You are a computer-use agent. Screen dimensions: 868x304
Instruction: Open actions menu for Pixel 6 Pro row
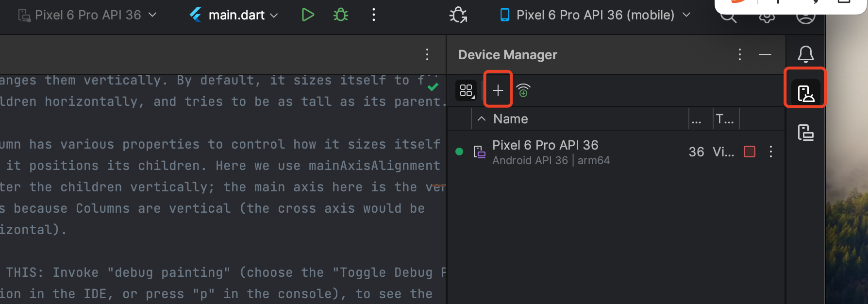pyautogui.click(x=771, y=152)
